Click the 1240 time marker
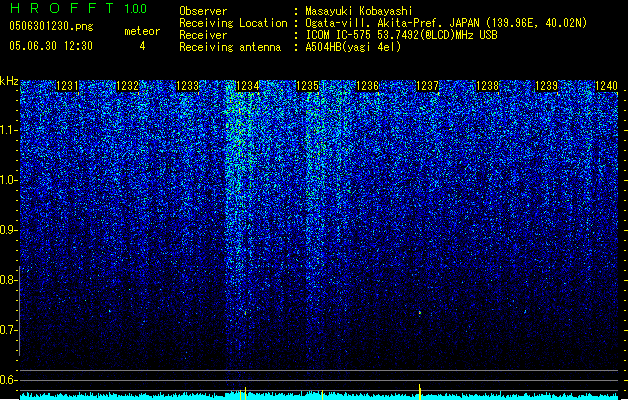This screenshot has width=629, height=400. [x=606, y=86]
